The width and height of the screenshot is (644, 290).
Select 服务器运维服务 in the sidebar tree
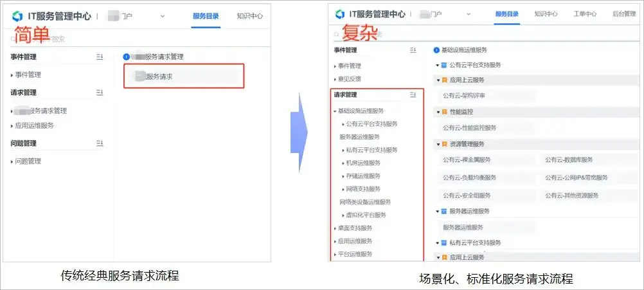point(359,137)
